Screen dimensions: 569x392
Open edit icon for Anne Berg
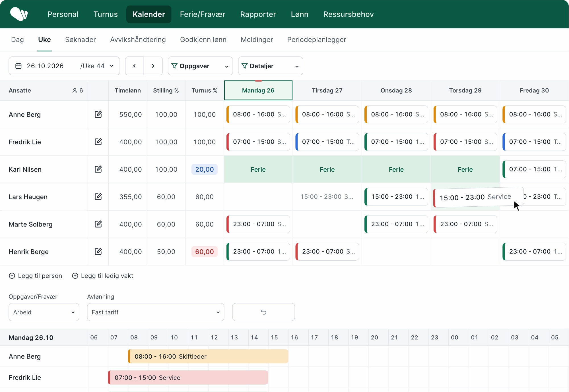[98, 114]
